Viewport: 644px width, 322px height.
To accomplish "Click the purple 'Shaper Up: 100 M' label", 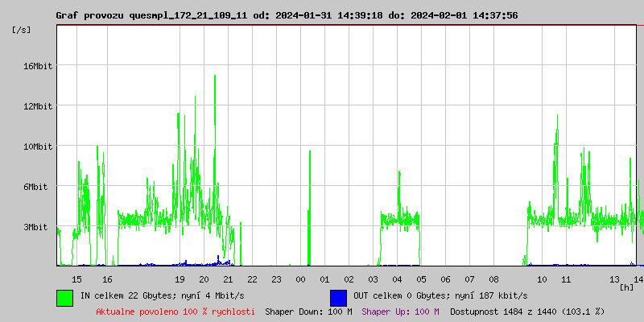I will tap(400, 312).
